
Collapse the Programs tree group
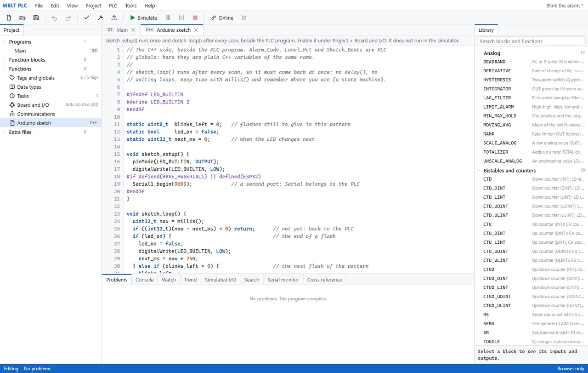[x=5, y=42]
